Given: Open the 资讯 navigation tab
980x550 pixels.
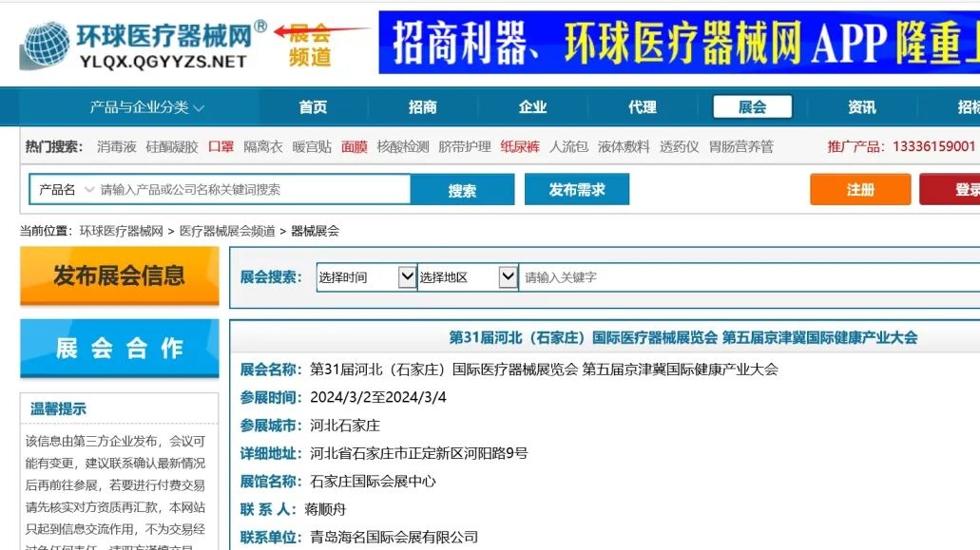Looking at the screenshot, I should click(862, 107).
